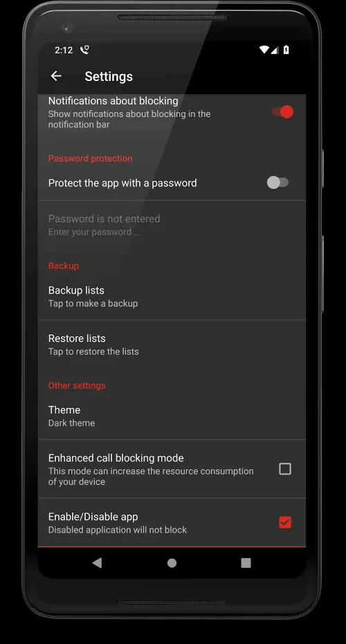Uncheck the Enable/Disable app checkbox
Image resolution: width=346 pixels, height=644 pixels.
pos(285,522)
